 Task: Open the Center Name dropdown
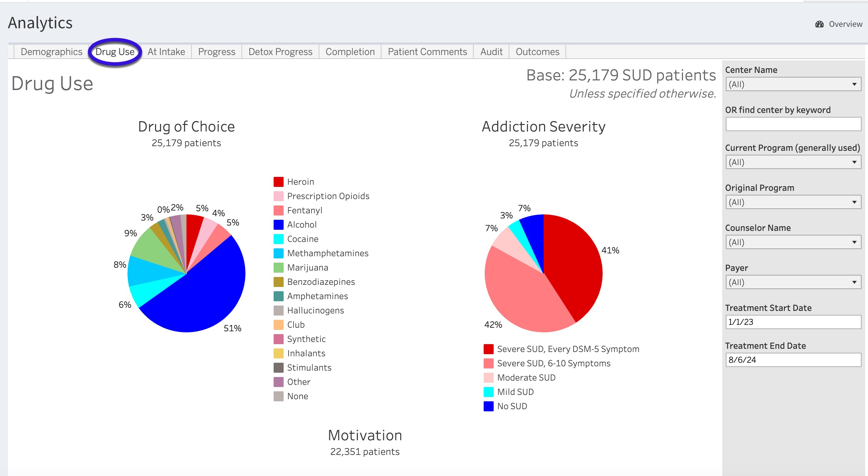point(793,84)
